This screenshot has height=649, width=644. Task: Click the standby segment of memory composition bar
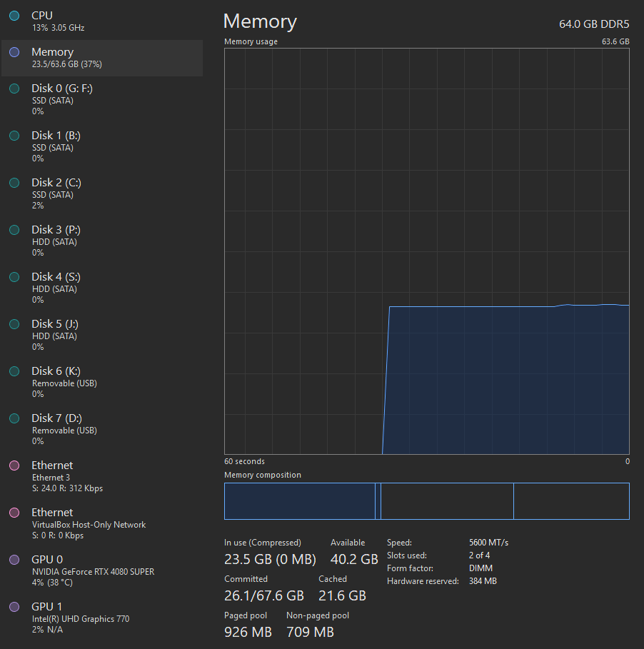447,501
